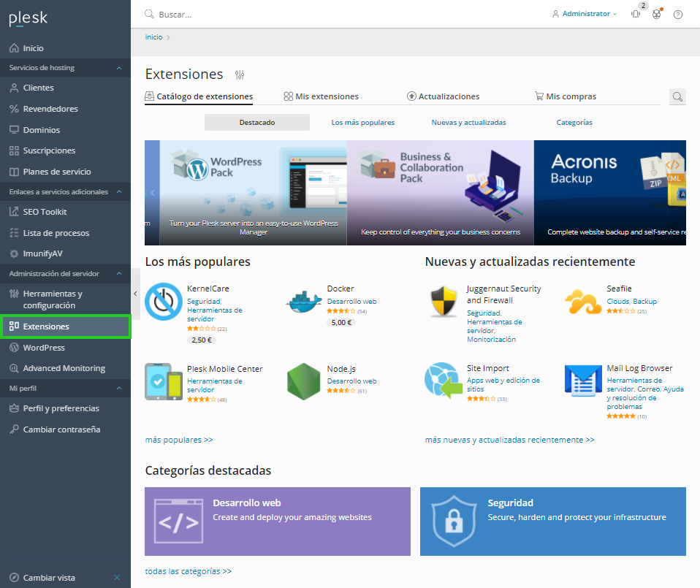Click the carousel previous arrow
This screenshot has width=700, height=588.
point(153,193)
